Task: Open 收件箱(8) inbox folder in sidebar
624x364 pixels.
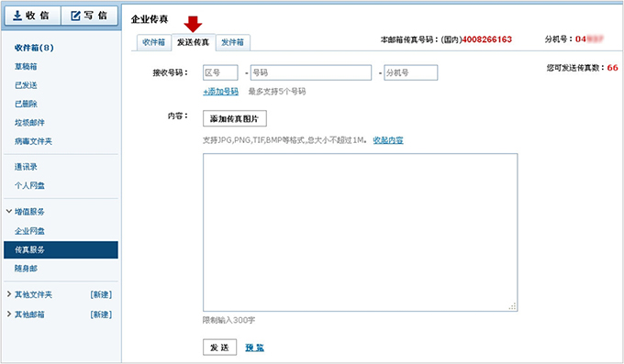Action: pos(34,48)
